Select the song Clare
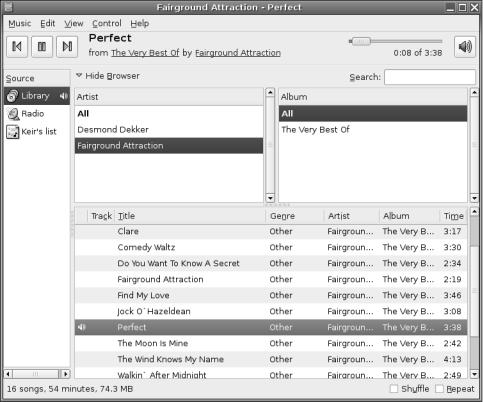Screen dimensions: 483x402 click(x=271, y=231)
